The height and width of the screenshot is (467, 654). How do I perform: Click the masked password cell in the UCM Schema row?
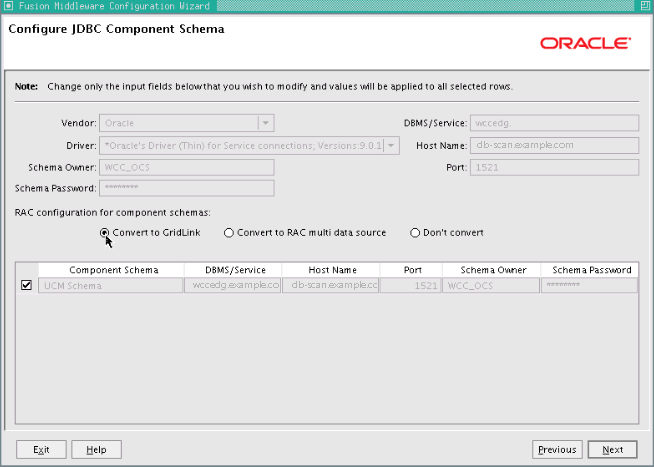(589, 285)
